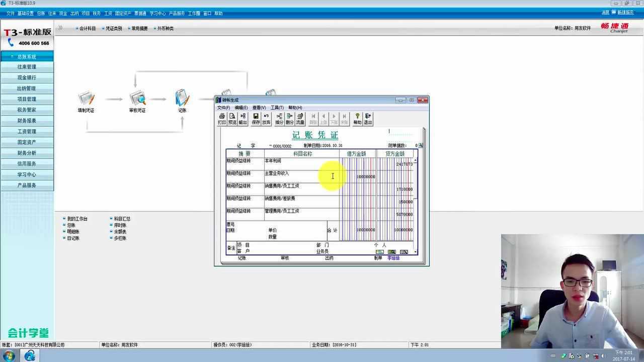Open the 基础设置 main menu
Viewport: 644px width, 362px height.
point(26,14)
